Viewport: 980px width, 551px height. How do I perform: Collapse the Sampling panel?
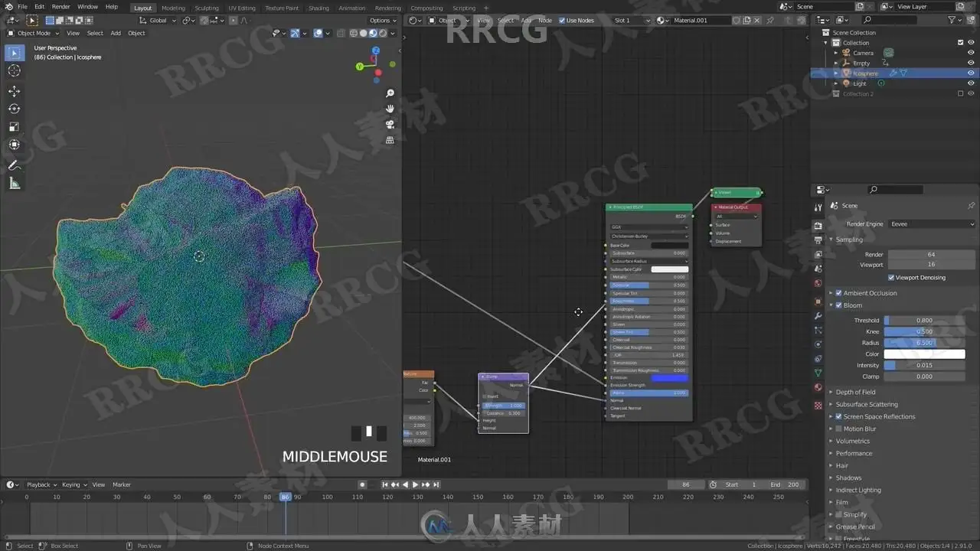pos(849,240)
